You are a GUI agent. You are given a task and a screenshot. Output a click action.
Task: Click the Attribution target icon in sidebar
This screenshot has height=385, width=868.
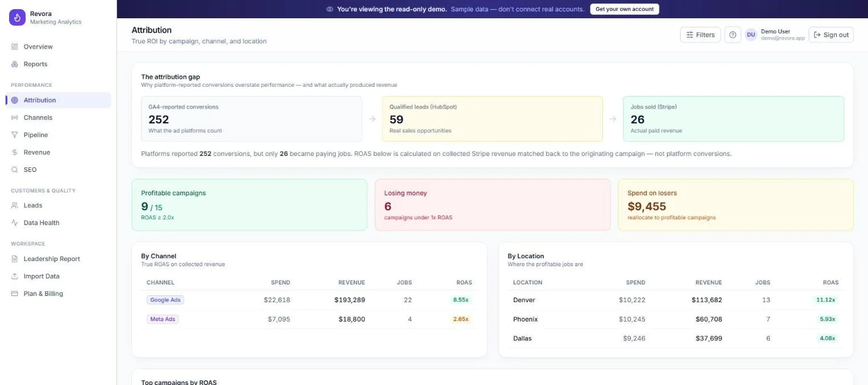point(15,100)
